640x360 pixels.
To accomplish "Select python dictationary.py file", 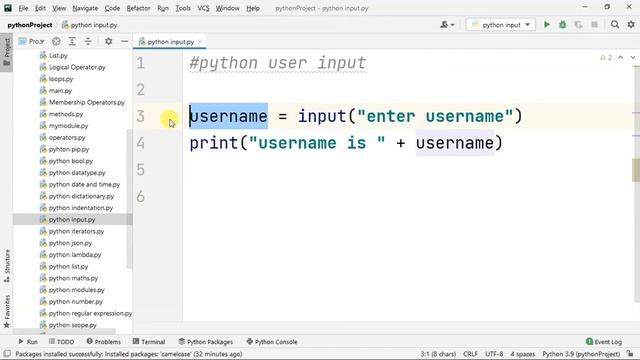I will coord(81,196).
